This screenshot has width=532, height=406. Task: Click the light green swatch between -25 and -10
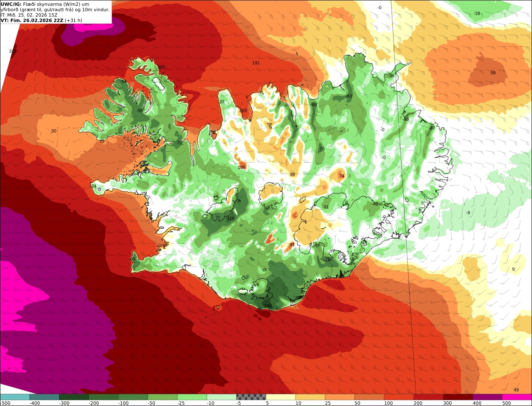192,397
